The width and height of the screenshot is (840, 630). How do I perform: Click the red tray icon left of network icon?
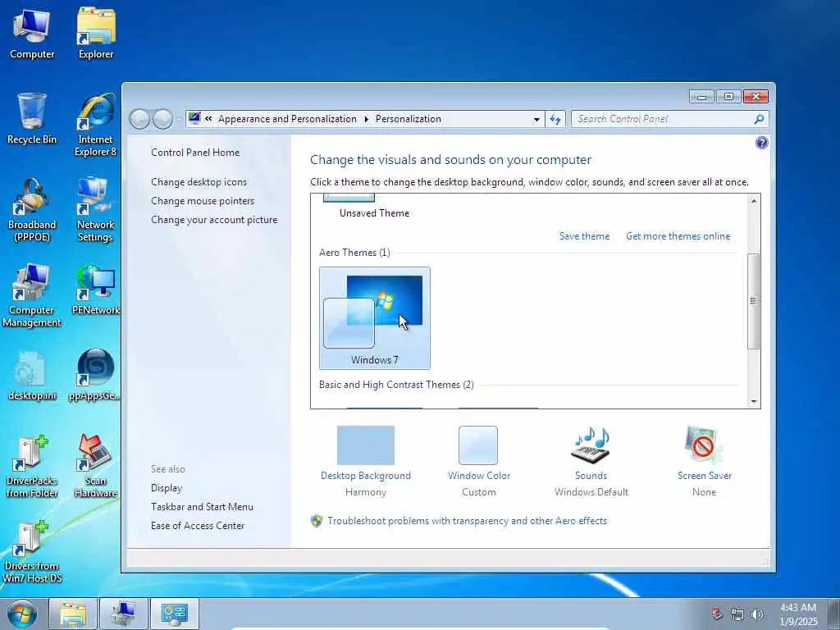pos(717,614)
